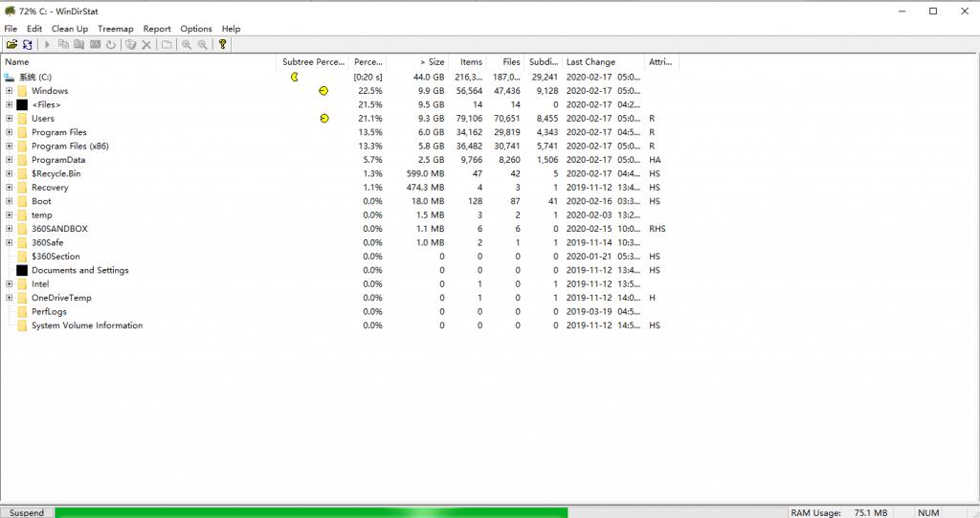The height and width of the screenshot is (518, 980).
Task: Click the black Documents and Settings icon
Action: 23,270
